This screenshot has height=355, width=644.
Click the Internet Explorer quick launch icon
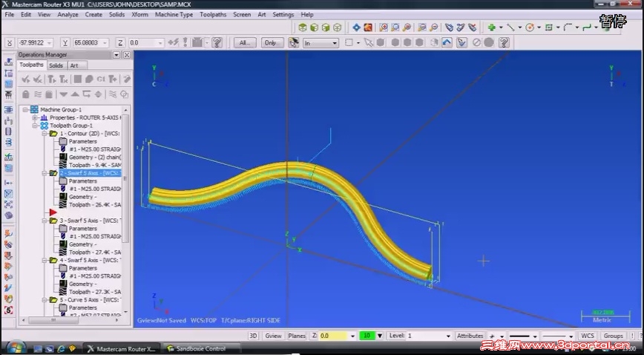(61, 348)
